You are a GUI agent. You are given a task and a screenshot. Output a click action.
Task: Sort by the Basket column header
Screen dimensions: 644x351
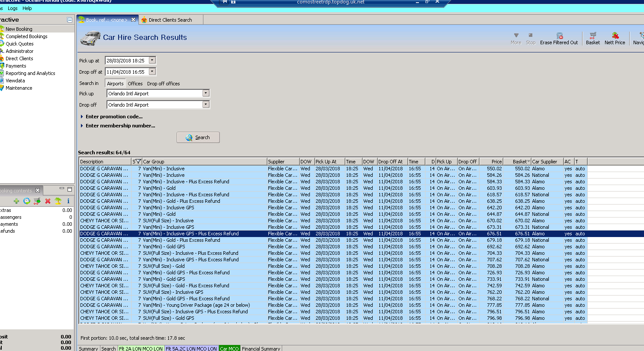pyautogui.click(x=517, y=162)
